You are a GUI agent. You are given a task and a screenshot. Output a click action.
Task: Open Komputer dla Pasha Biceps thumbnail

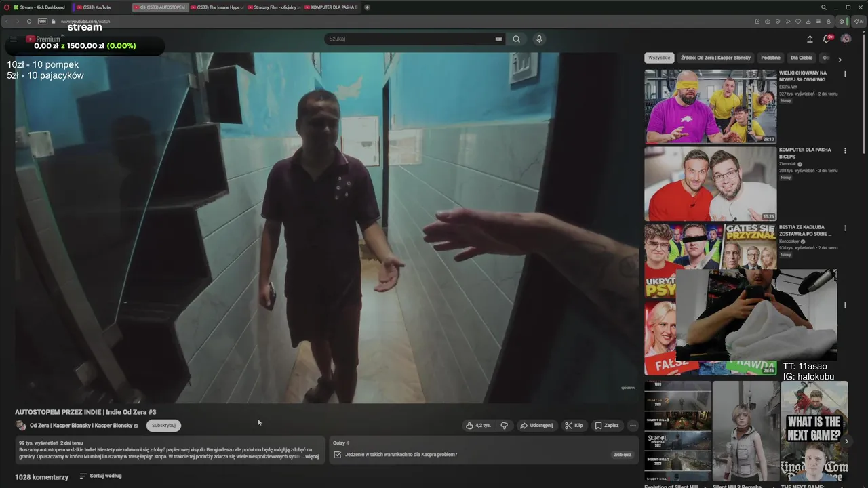pos(710,184)
